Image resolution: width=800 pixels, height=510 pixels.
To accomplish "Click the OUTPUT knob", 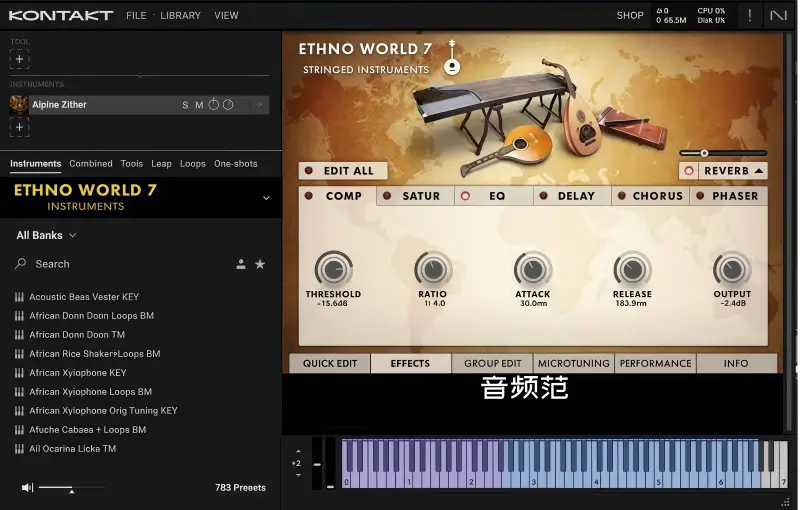I will [x=732, y=269].
